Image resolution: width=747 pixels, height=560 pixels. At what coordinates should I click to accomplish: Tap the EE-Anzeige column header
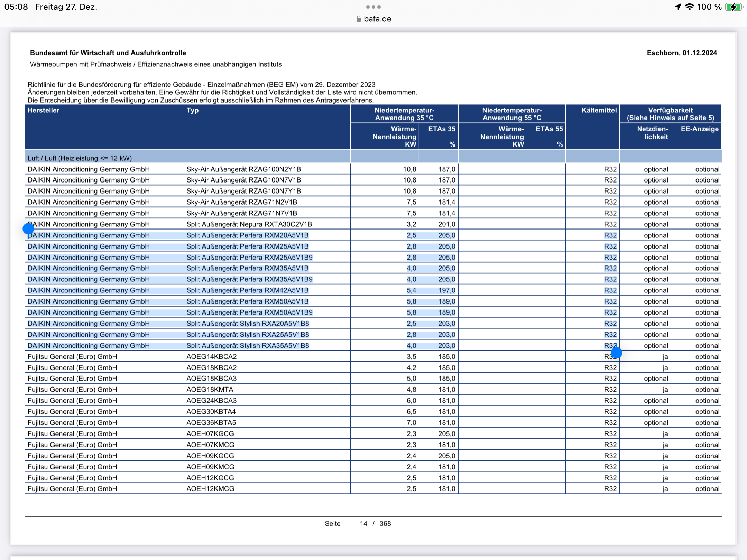click(x=699, y=129)
